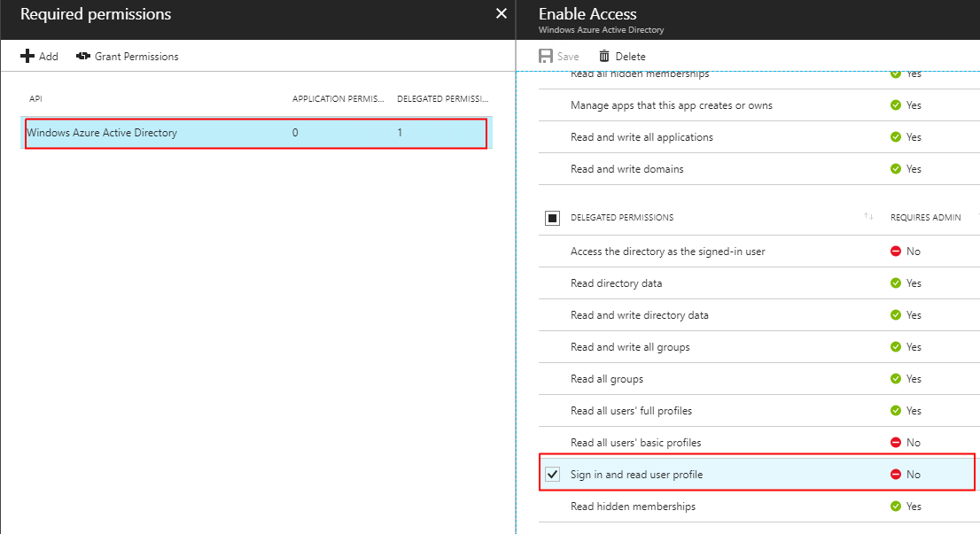980x534 pixels.
Task: Click the Add plus icon
Action: 27,57
